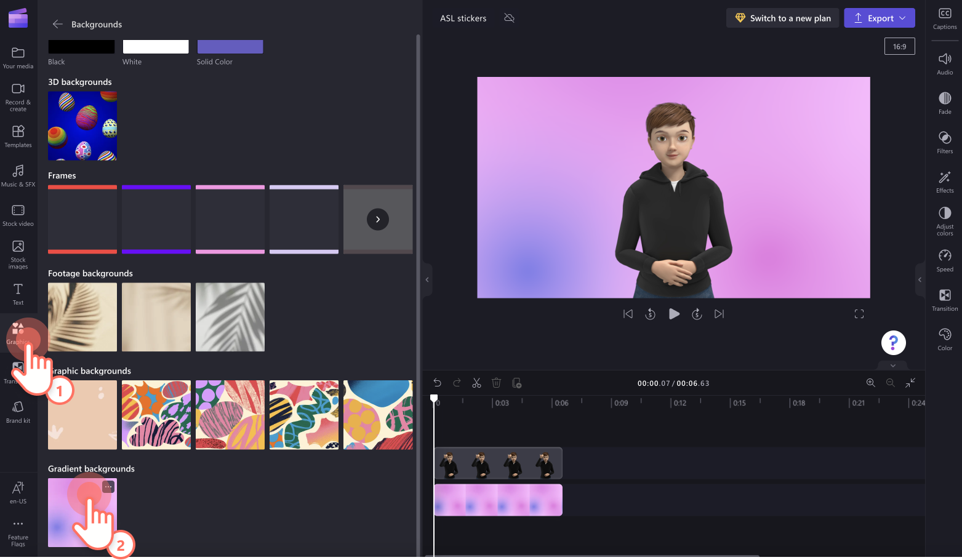The image size is (962, 560).
Task: Open the gradient background's options menu
Action: coord(108,487)
